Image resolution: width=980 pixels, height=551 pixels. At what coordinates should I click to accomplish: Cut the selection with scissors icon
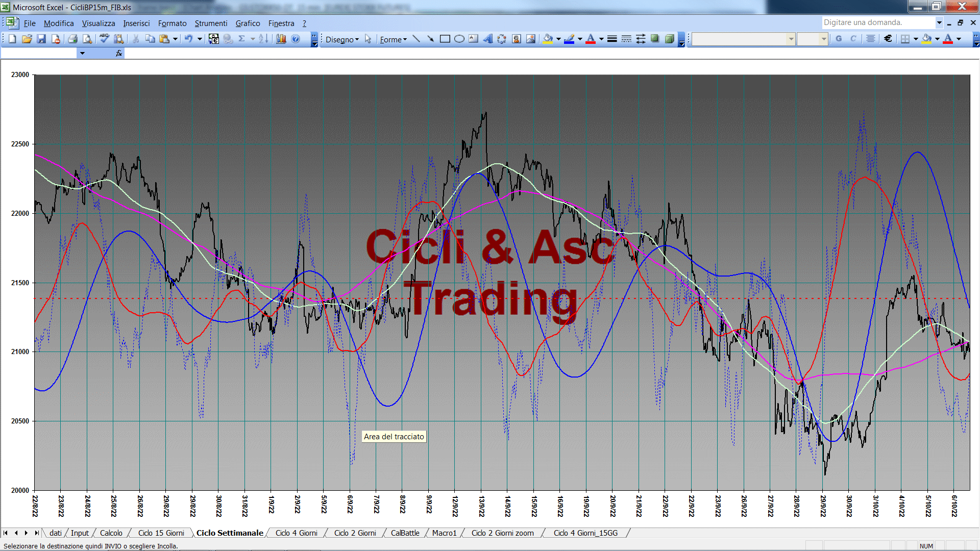click(136, 39)
